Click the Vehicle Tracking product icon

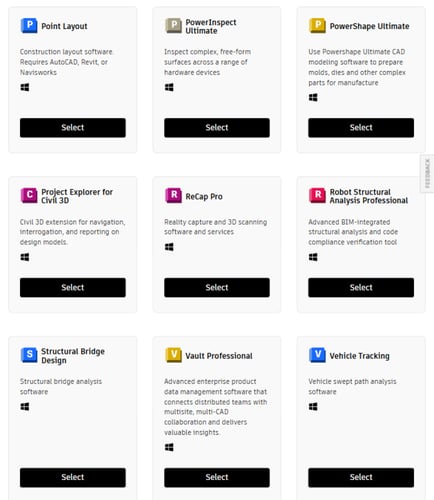tap(317, 355)
